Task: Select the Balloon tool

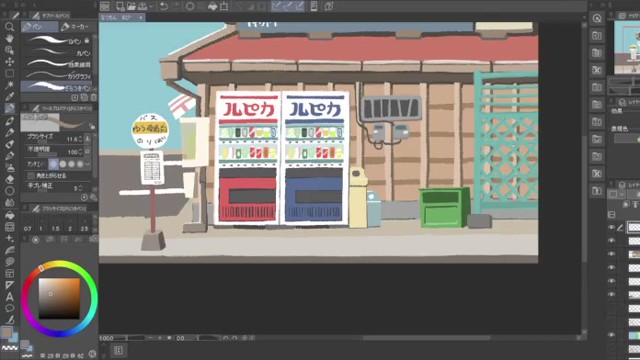Action: coord(9,308)
